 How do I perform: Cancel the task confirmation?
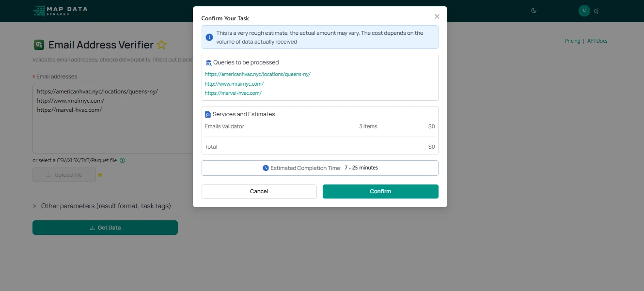tap(259, 191)
